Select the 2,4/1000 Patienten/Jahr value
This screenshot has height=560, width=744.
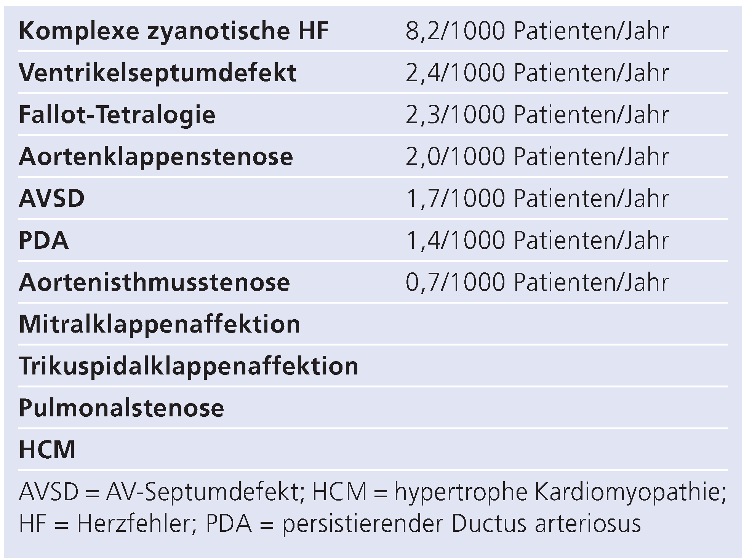tap(537, 73)
